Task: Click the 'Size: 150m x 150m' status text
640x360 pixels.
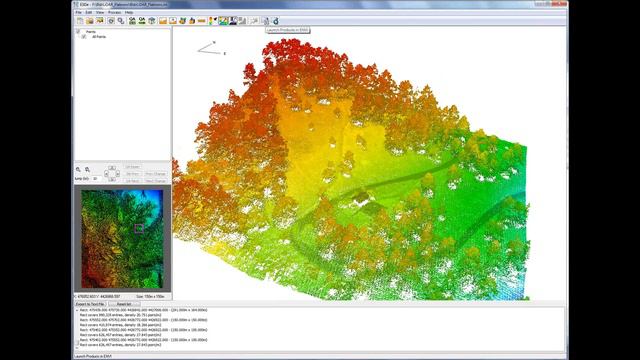Action: 150,296
